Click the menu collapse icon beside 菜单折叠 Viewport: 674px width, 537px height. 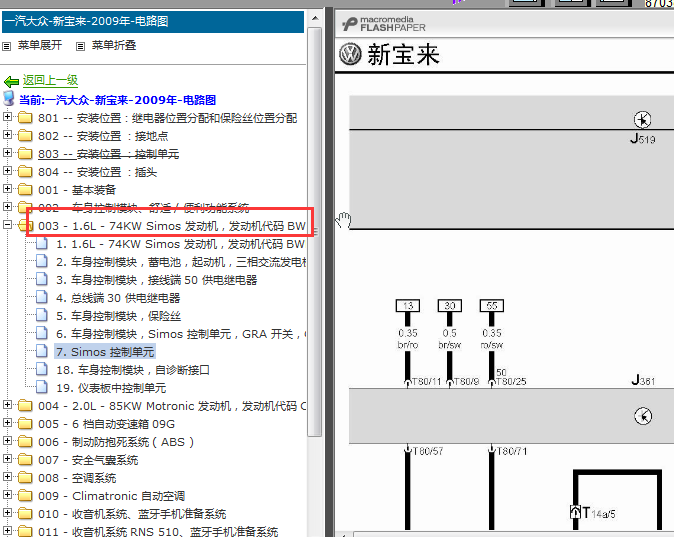(x=80, y=46)
